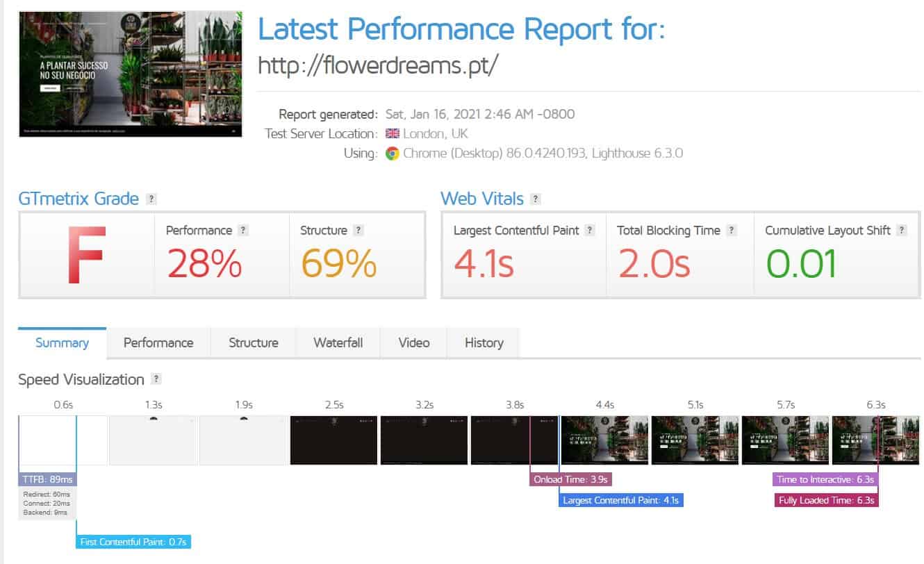Screen dimensions: 924x564
Task: Click the 4.4s filmstrip frame
Action: click(605, 440)
